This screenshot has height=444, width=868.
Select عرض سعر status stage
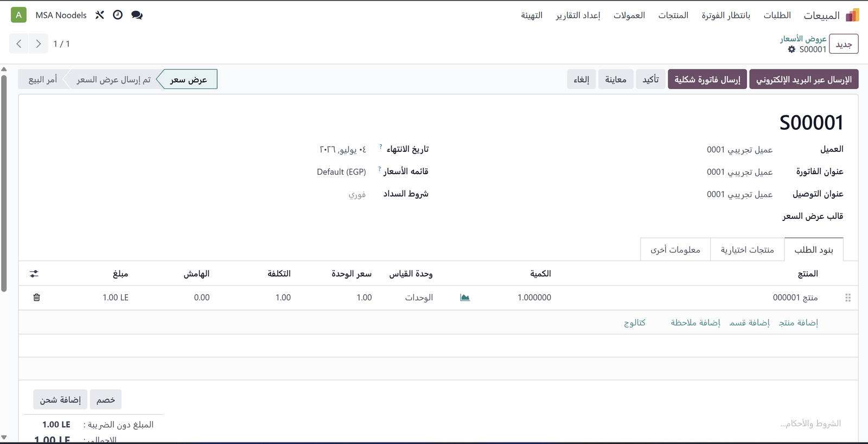coord(188,79)
